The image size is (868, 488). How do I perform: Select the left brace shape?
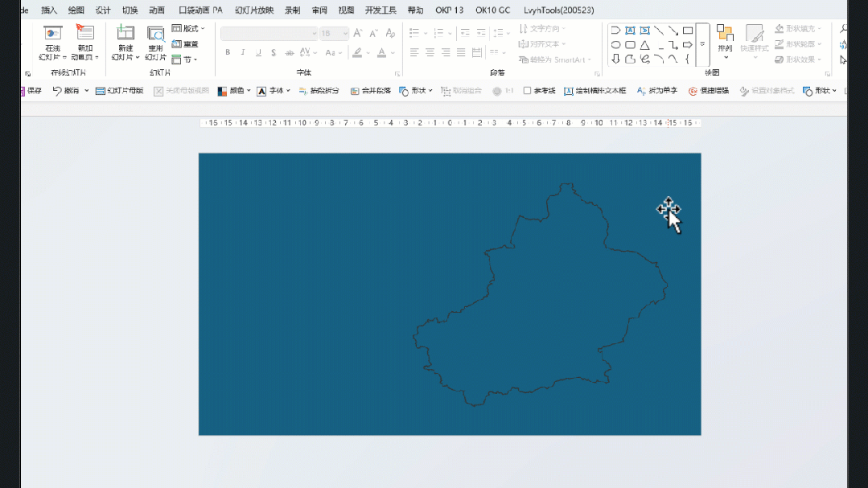click(688, 59)
